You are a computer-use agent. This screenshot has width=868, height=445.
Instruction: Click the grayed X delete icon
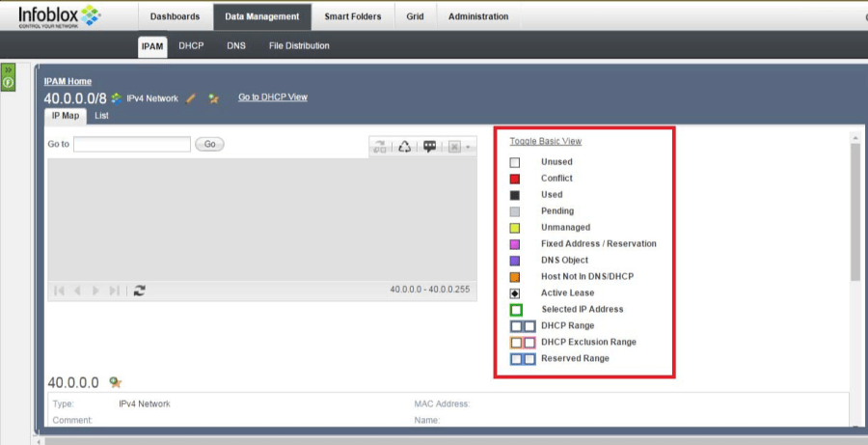pyautogui.click(x=454, y=147)
